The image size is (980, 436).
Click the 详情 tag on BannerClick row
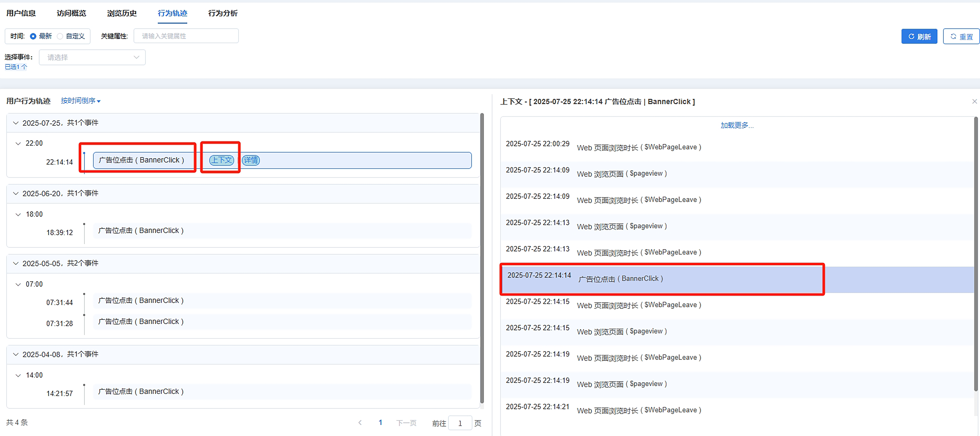(251, 160)
